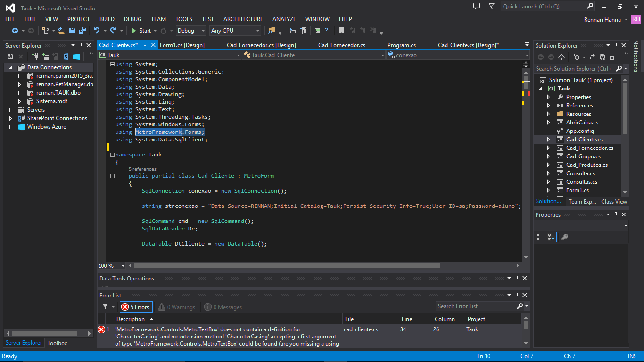Expand the Servers node
Screen dimensions: 644x362
coord(10,110)
